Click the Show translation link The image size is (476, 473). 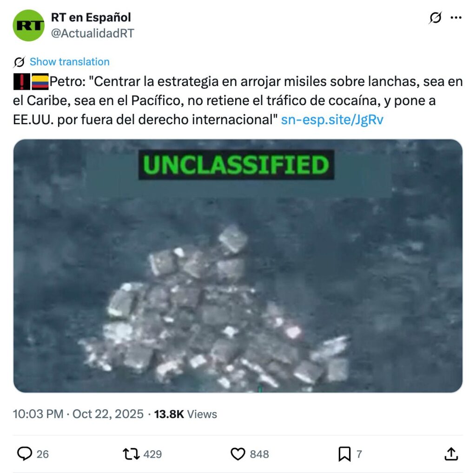[70, 62]
